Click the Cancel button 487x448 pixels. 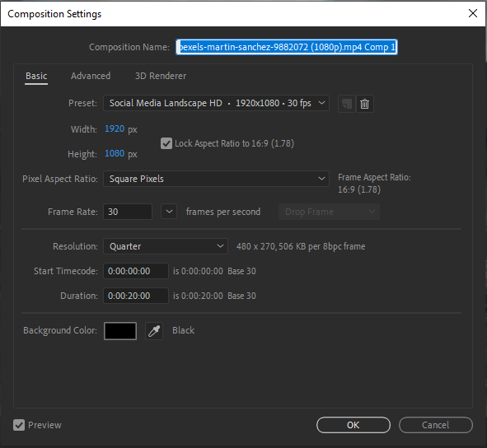[436, 425]
